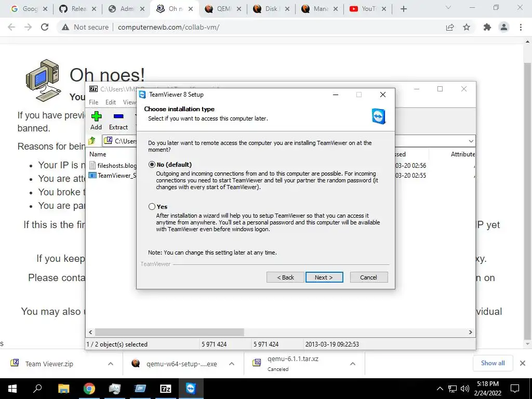Open Team Viewer.zip download item
The image size is (532, 399).
49,364
